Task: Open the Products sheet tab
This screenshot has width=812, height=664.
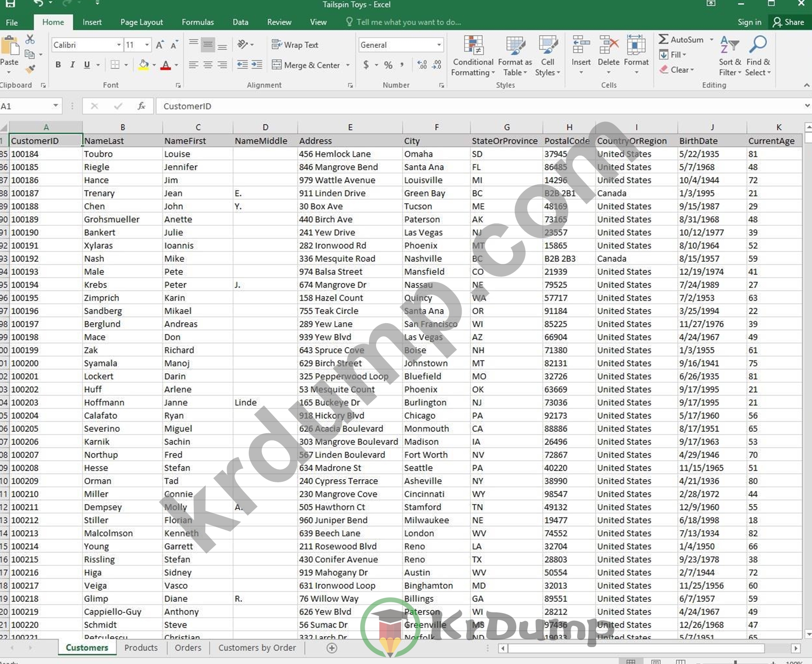Action: click(x=141, y=648)
